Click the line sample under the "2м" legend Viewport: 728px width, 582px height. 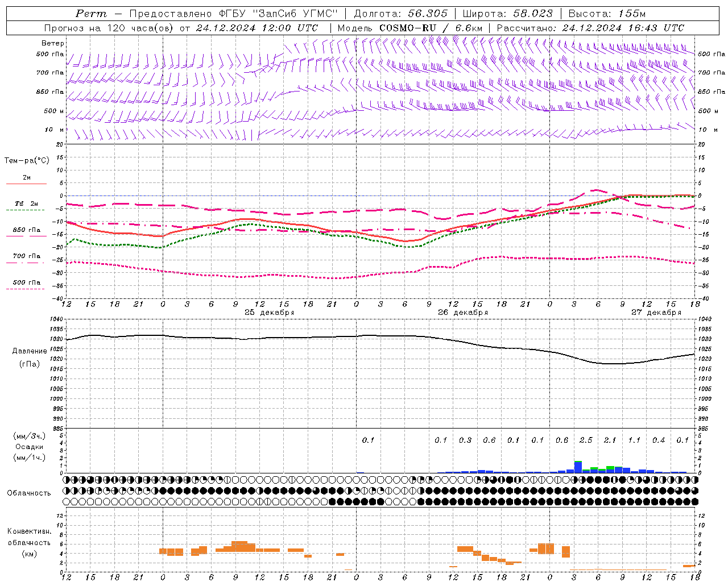click(26, 184)
